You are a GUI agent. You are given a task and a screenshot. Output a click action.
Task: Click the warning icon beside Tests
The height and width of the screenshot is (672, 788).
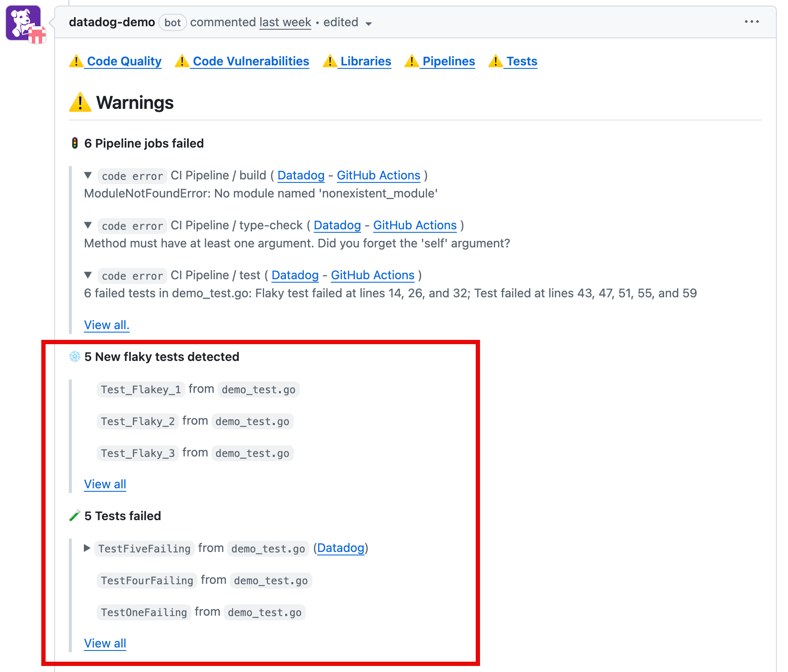tap(496, 61)
